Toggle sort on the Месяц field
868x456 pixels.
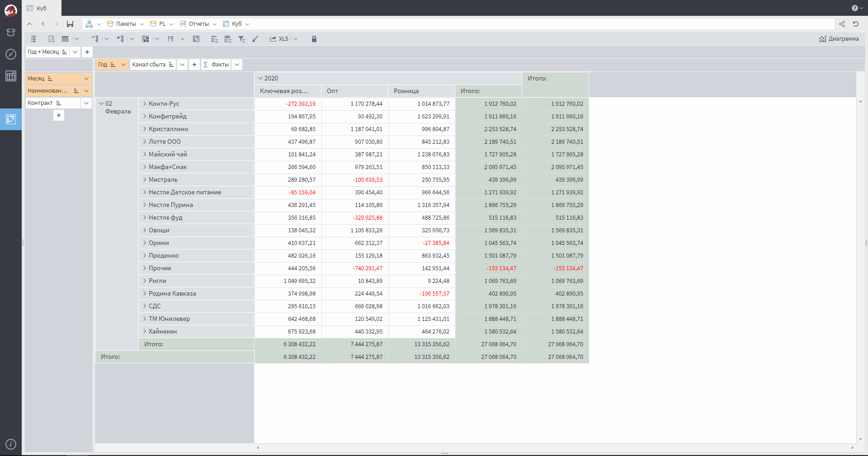coord(50,79)
